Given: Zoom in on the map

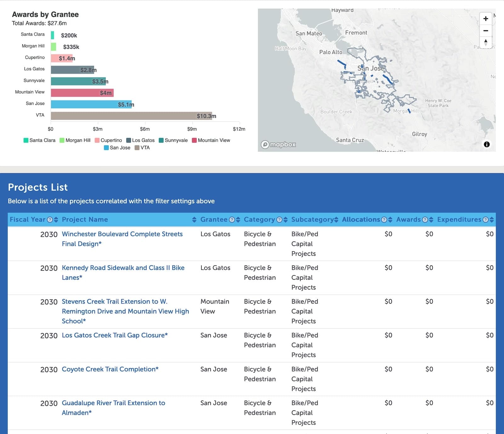Looking at the screenshot, I should [485, 19].
